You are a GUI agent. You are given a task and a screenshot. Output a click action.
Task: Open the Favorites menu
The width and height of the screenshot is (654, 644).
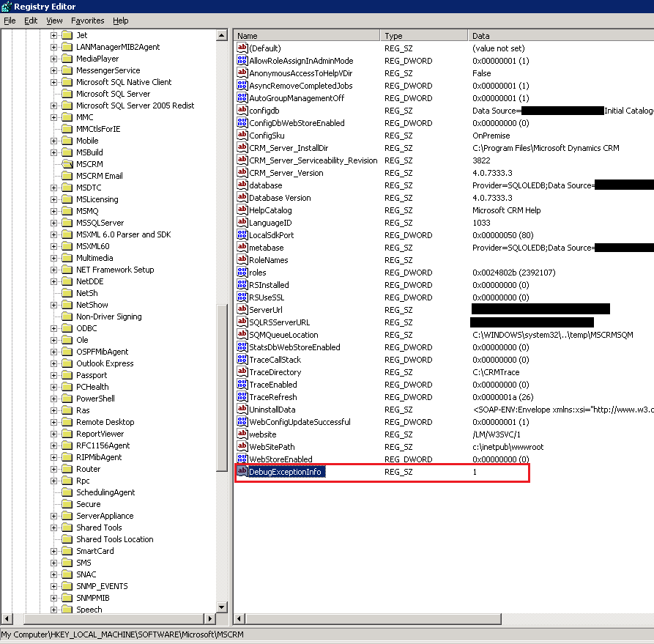click(88, 21)
